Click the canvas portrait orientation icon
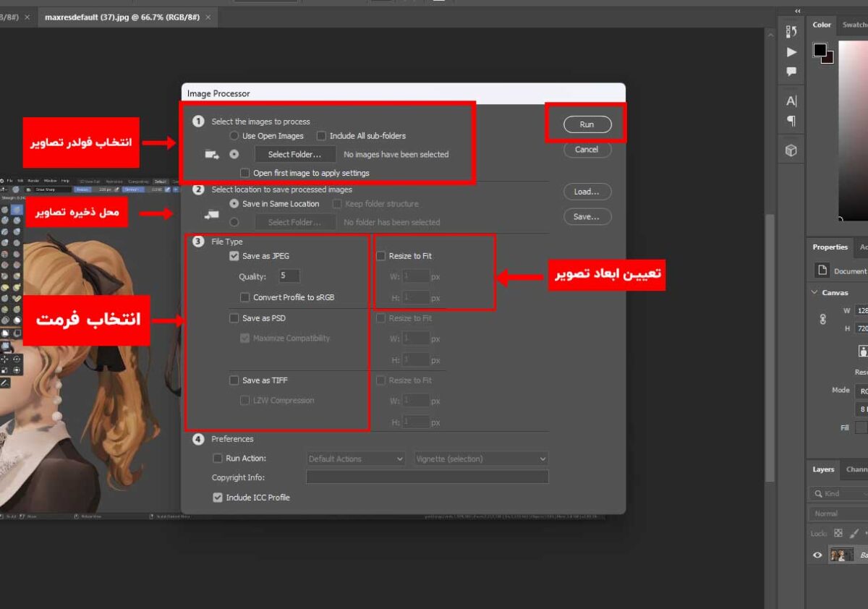This screenshot has width=868, height=609. tap(863, 351)
